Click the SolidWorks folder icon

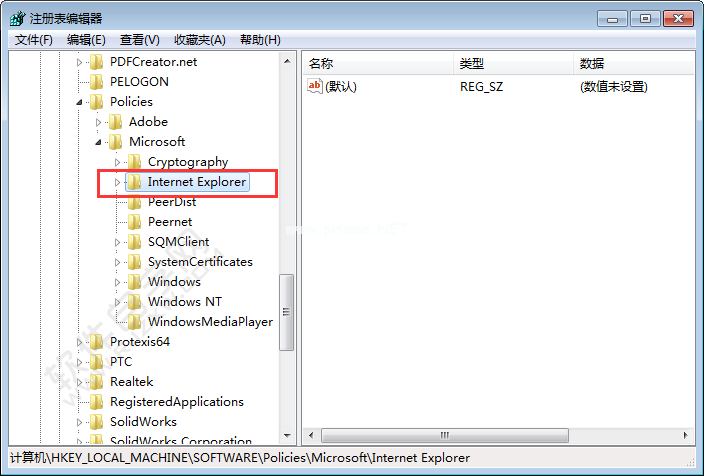(96, 421)
